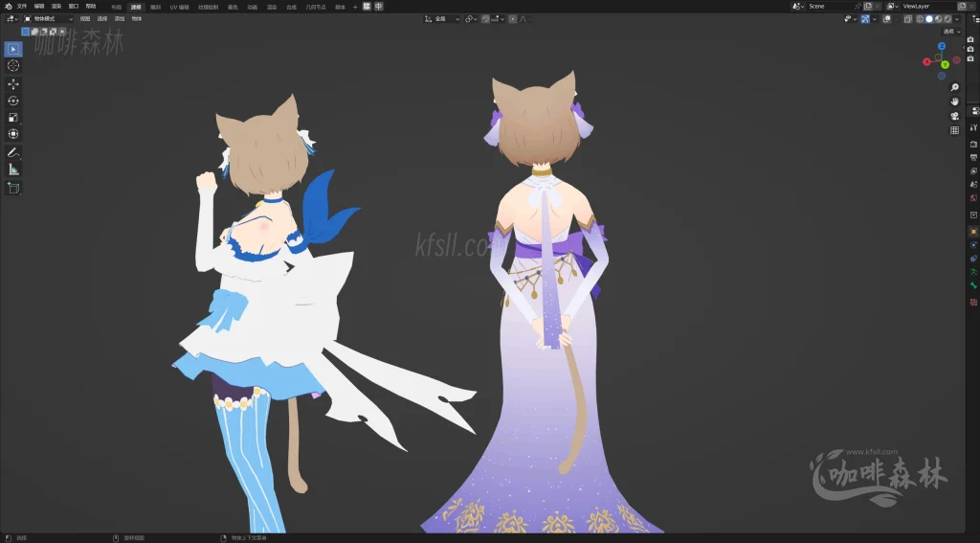
Task: Expand the shading options dropdown arrow
Action: [957, 19]
